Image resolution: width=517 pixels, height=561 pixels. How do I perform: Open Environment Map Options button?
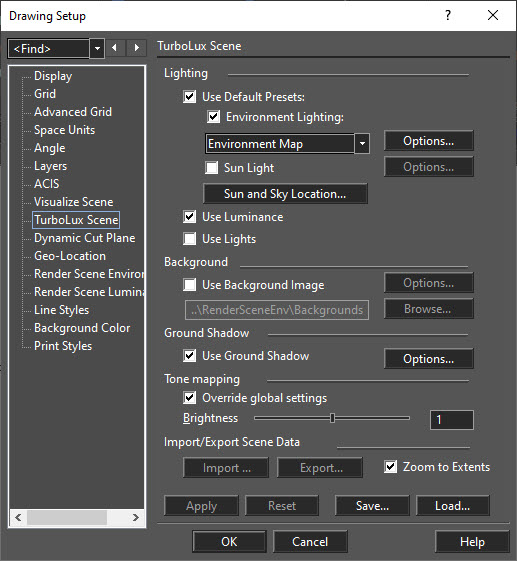429,141
